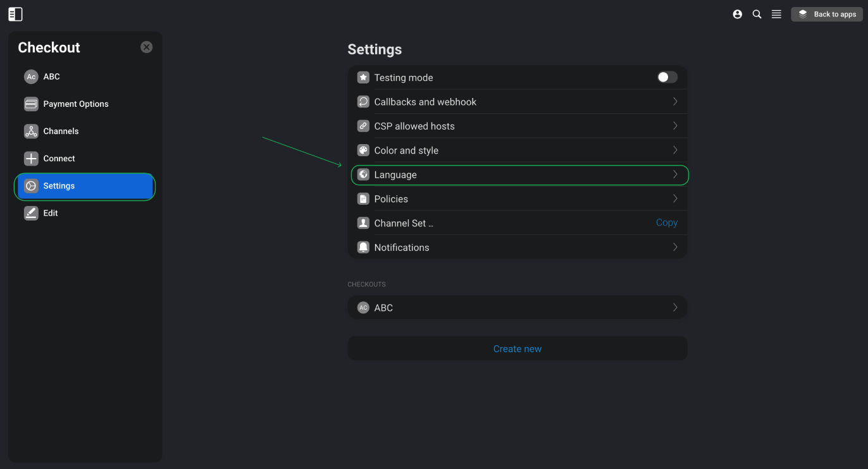Viewport: 868px width, 469px height.
Task: Click the Notifications bell icon
Action: 363,247
